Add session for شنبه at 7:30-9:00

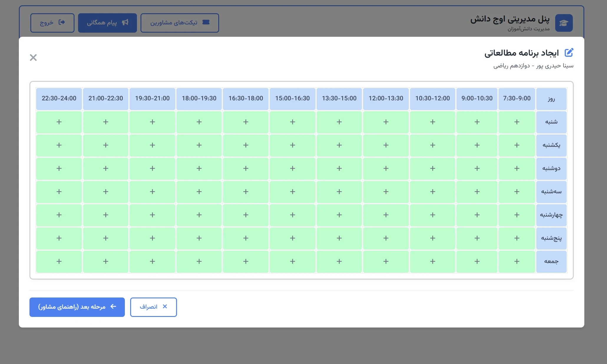pyautogui.click(x=517, y=122)
